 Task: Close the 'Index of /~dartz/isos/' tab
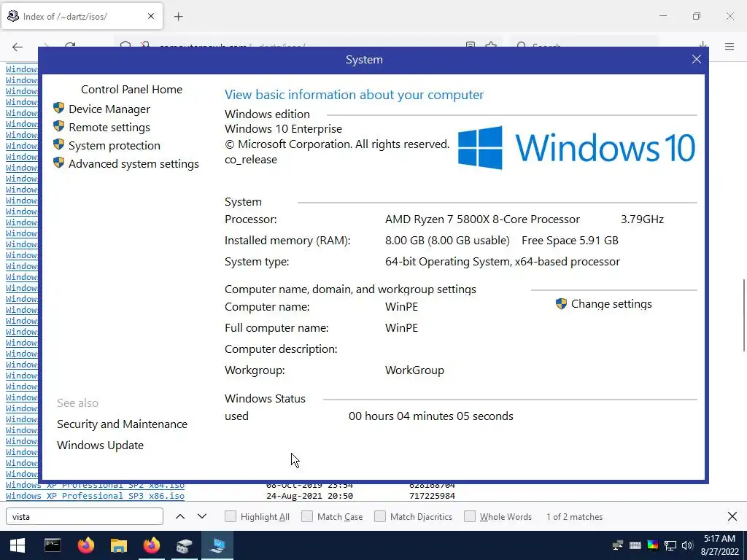pos(151,16)
